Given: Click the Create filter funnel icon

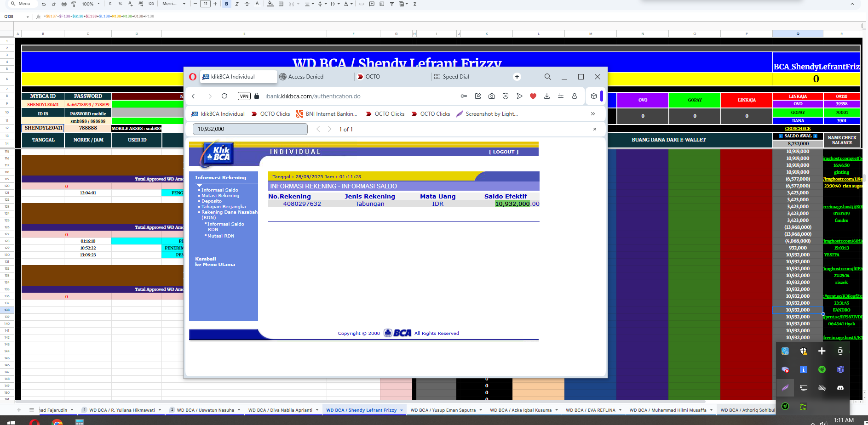Looking at the screenshot, I should (x=392, y=4).
